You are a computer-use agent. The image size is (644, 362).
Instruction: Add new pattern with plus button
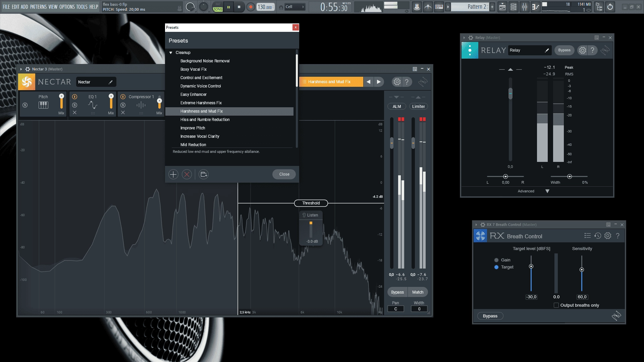[x=492, y=7]
